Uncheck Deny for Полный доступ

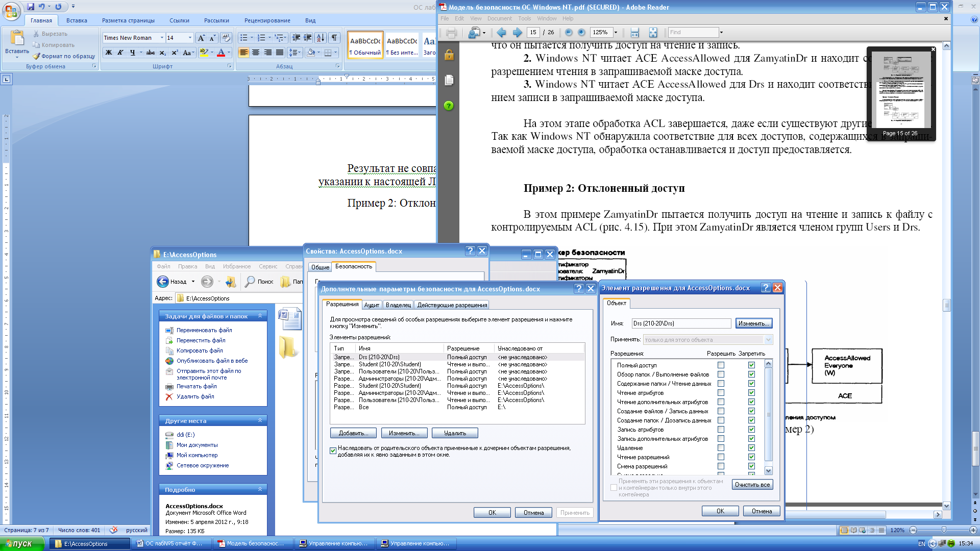[751, 365]
